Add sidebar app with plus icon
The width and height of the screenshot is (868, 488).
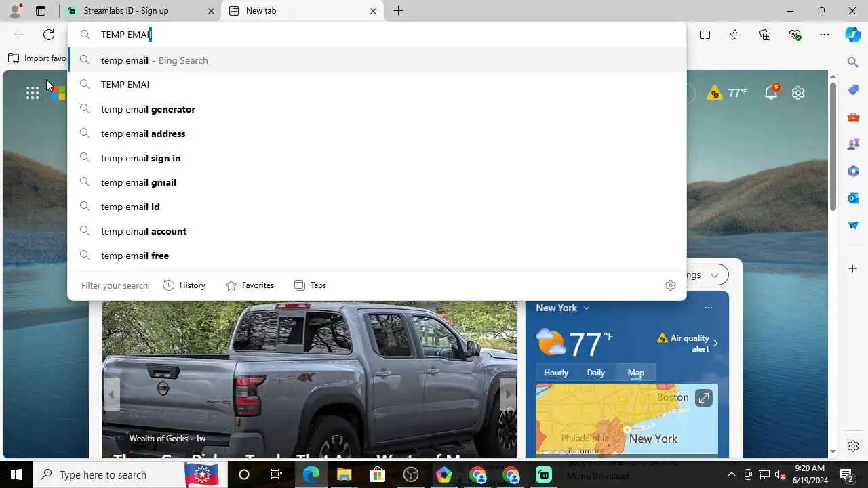click(853, 269)
